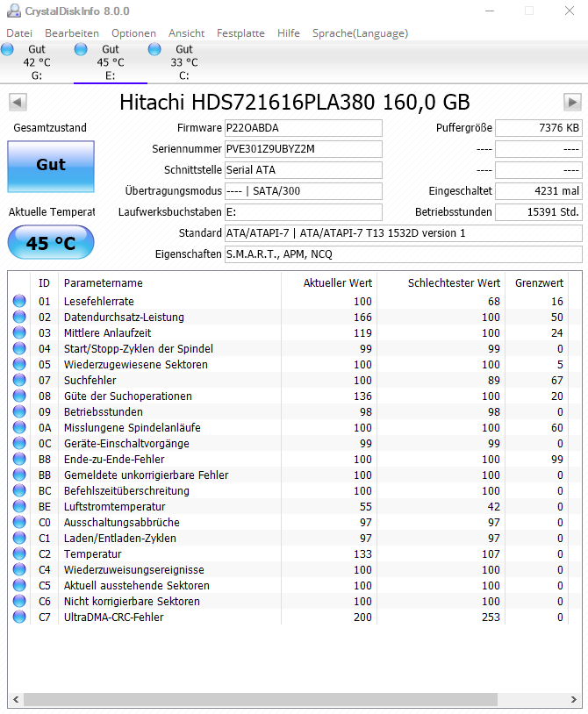588x714 pixels.
Task: Open the Festplatte menu
Action: pyautogui.click(x=240, y=33)
